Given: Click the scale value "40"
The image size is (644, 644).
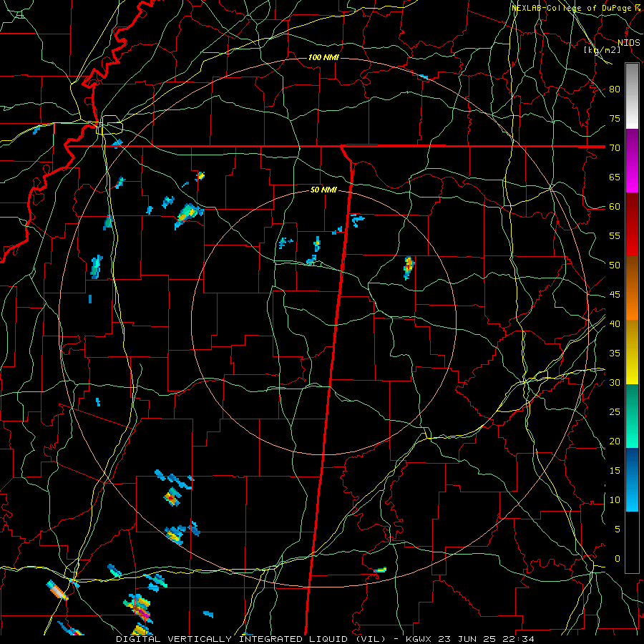Looking at the screenshot, I should pyautogui.click(x=615, y=323).
